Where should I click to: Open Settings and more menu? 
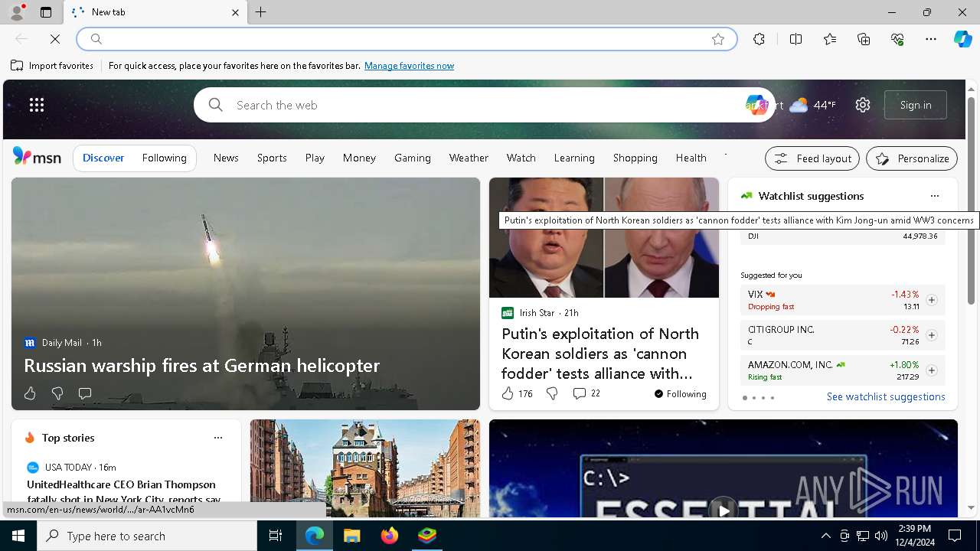click(931, 39)
